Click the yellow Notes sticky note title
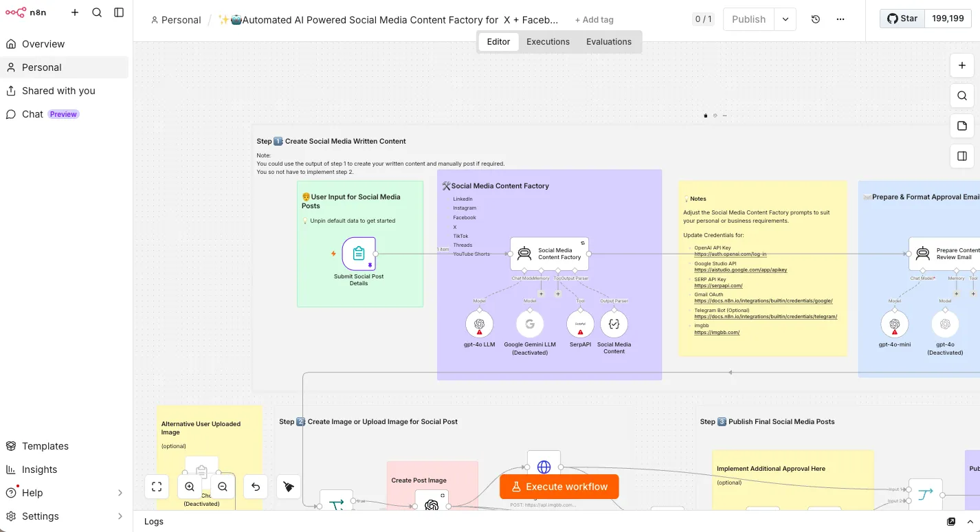980x532 pixels. click(x=695, y=199)
